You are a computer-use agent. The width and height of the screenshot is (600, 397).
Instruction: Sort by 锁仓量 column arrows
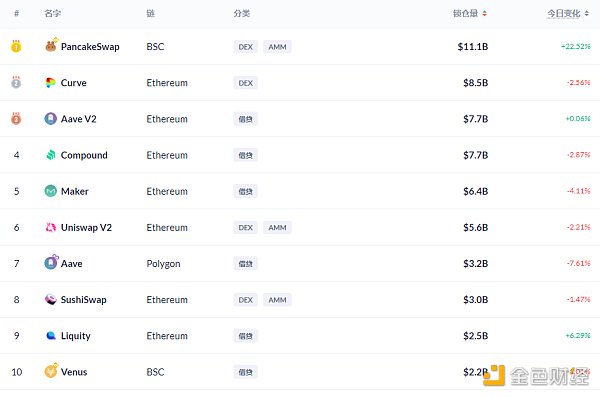pyautogui.click(x=484, y=14)
